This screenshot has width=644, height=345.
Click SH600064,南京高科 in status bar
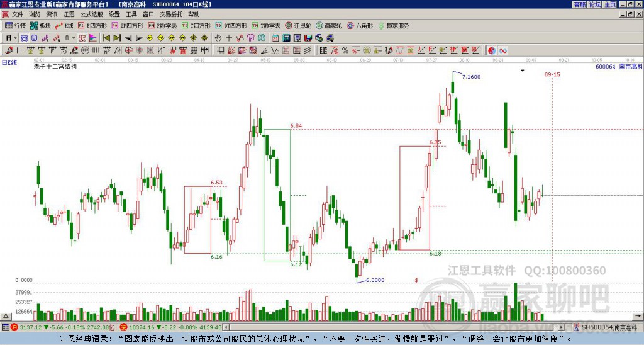pyautogui.click(x=608, y=327)
